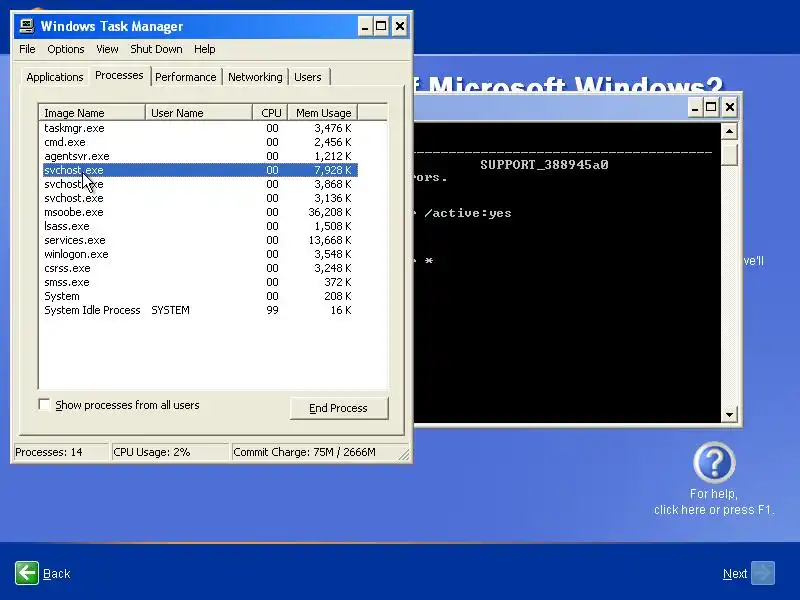The image size is (800, 600).
Task: Select the agentsvr.exe process row
Action: pos(200,156)
